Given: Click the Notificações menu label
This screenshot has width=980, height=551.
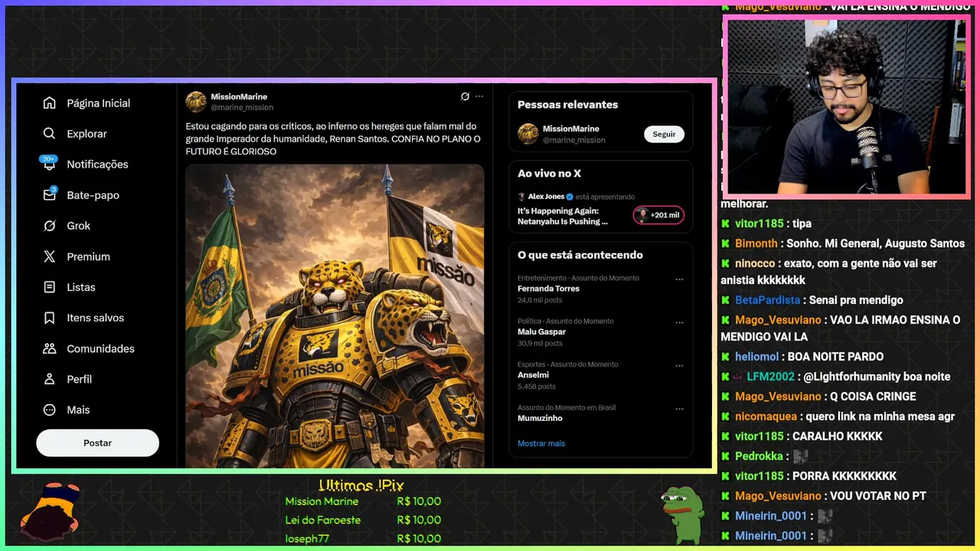Looking at the screenshot, I should tap(97, 165).
